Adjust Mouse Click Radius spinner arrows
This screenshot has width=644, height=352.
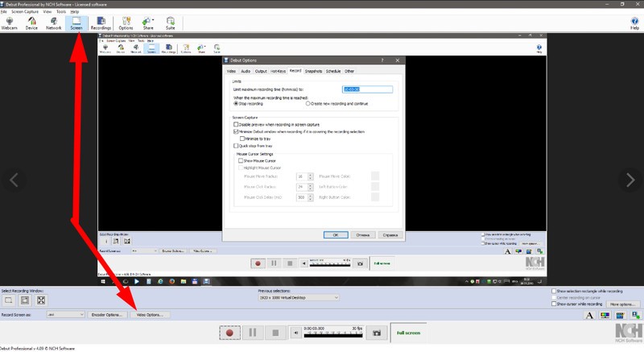click(x=311, y=187)
